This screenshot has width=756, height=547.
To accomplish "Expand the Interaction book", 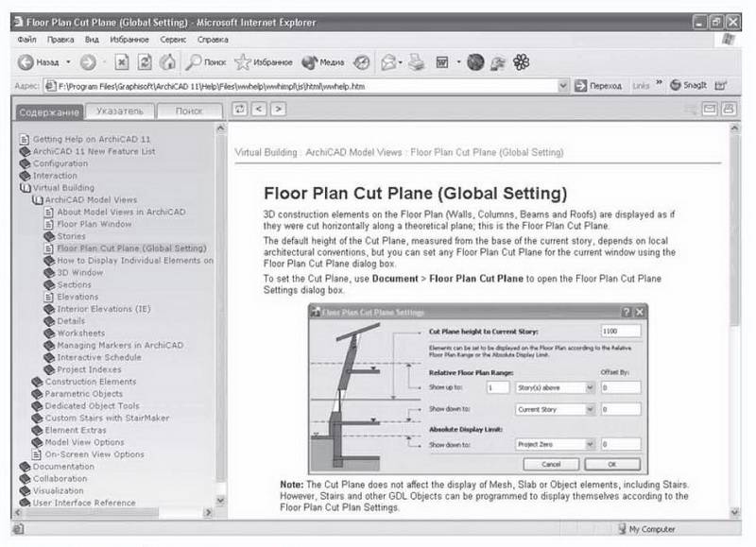I will tap(55, 176).
